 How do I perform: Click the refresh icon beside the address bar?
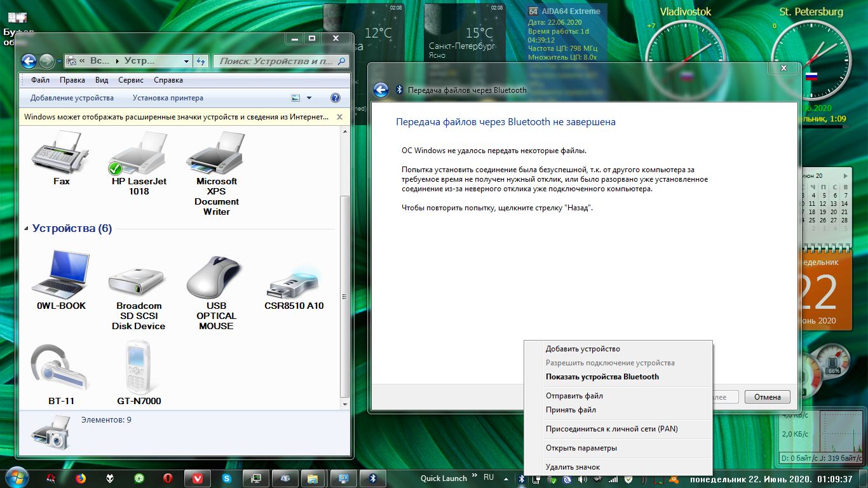point(201,61)
